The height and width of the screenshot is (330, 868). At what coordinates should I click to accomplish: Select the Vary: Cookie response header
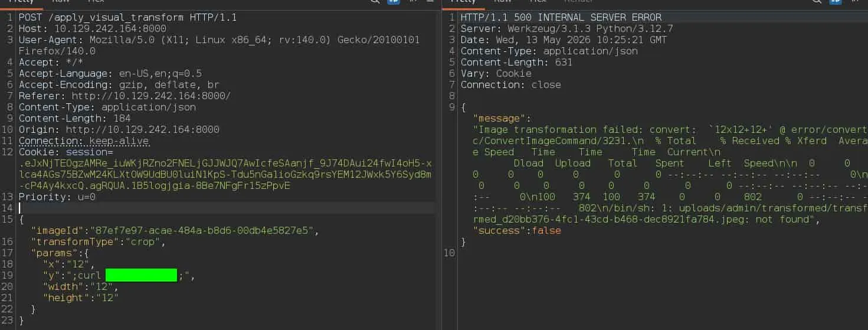pyautogui.click(x=496, y=73)
